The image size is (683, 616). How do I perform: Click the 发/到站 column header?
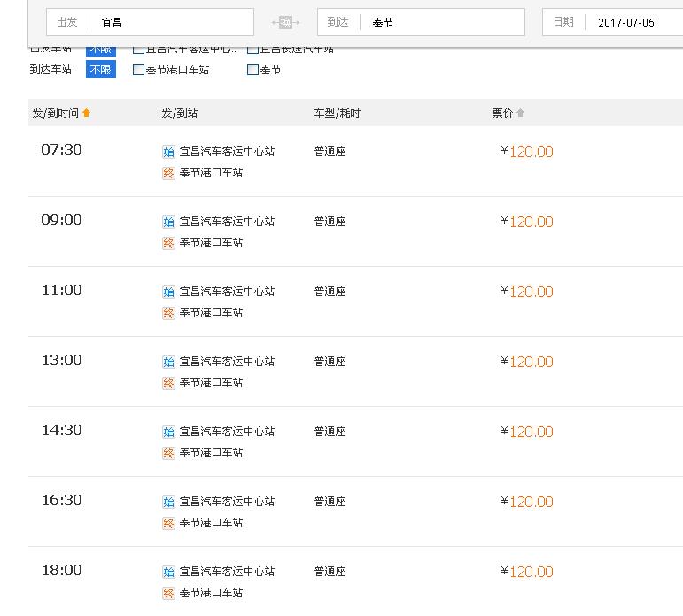click(180, 113)
